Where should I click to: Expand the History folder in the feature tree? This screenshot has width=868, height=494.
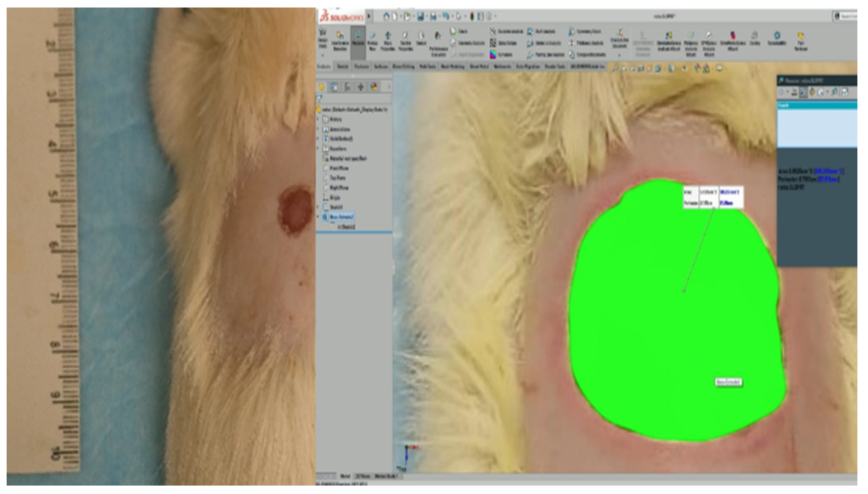pos(318,119)
